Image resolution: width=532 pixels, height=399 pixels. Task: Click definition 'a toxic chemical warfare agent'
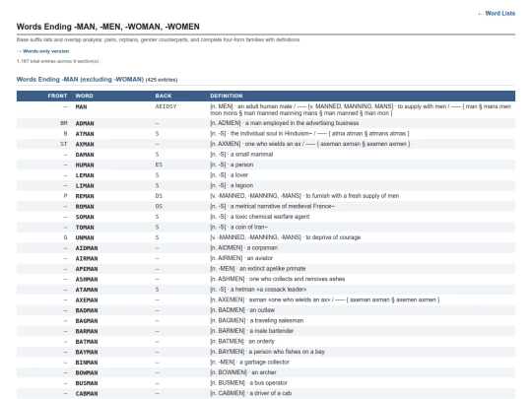pos(270,217)
